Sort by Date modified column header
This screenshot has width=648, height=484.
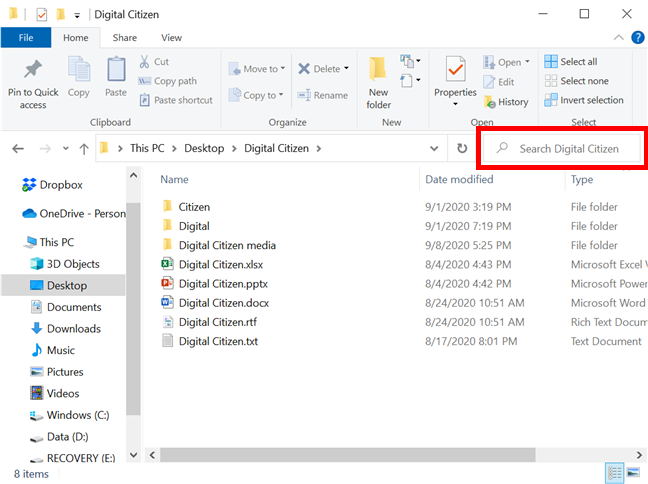pos(459,179)
